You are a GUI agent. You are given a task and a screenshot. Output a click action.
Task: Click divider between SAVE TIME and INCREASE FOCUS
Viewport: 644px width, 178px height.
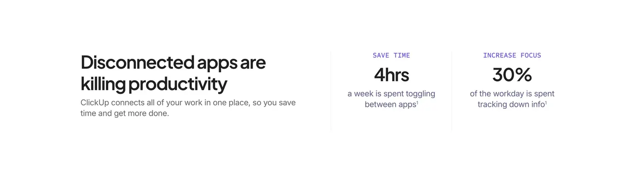452,91
